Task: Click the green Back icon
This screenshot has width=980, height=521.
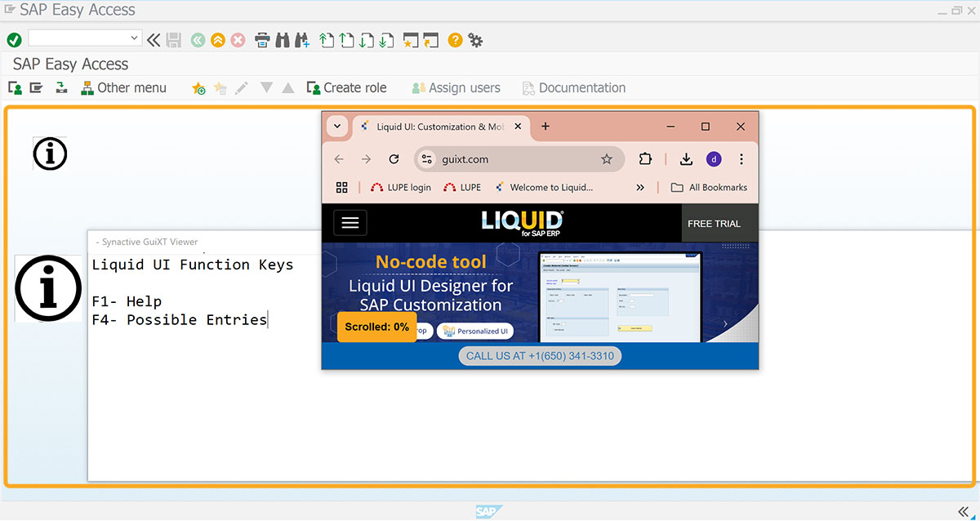Action: 197,39
